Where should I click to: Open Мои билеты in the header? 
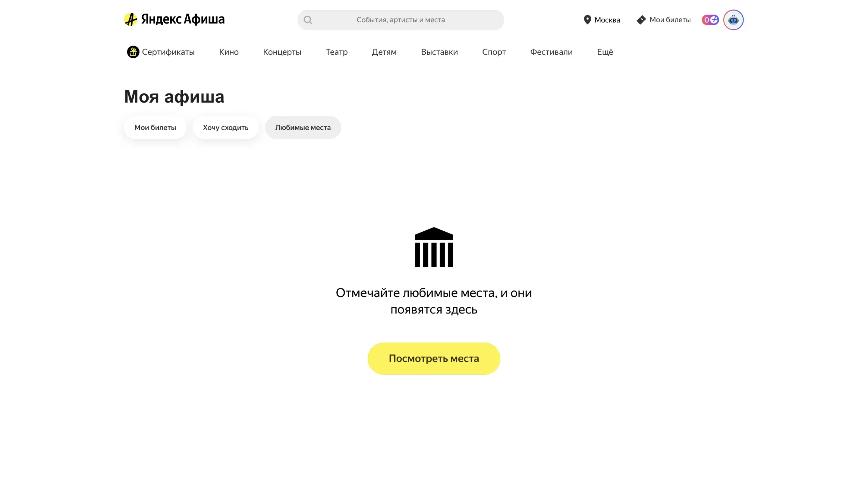pyautogui.click(x=669, y=20)
